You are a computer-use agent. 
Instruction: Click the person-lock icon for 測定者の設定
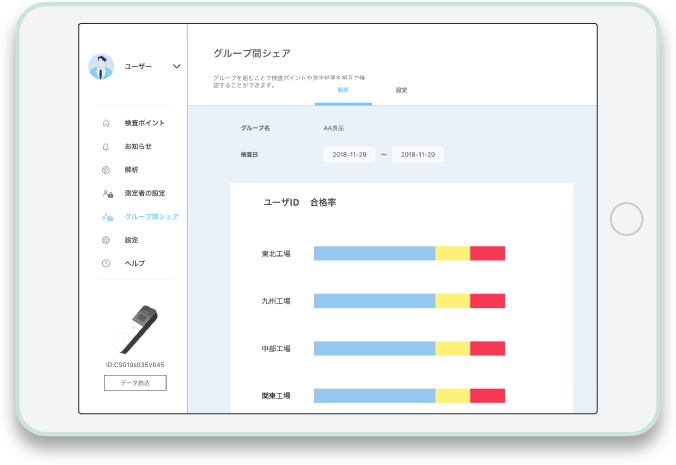[x=107, y=193]
